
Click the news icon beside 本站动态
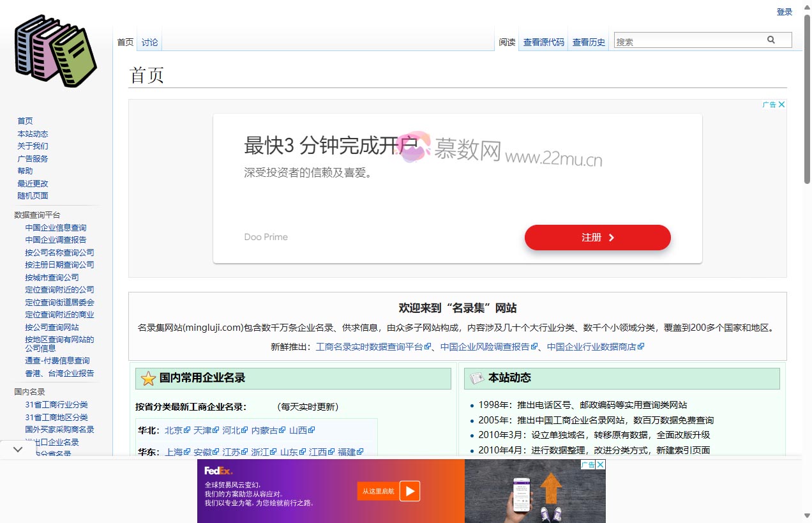tap(475, 378)
